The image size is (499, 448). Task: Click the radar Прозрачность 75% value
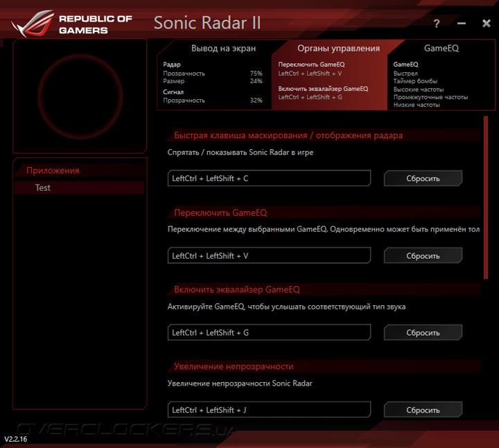coord(256,74)
